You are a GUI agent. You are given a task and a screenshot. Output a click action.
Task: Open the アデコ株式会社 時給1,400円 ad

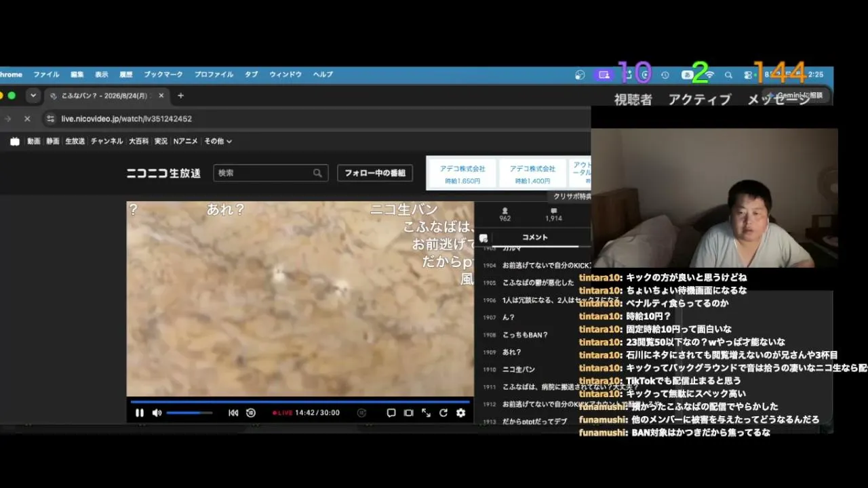532,174
